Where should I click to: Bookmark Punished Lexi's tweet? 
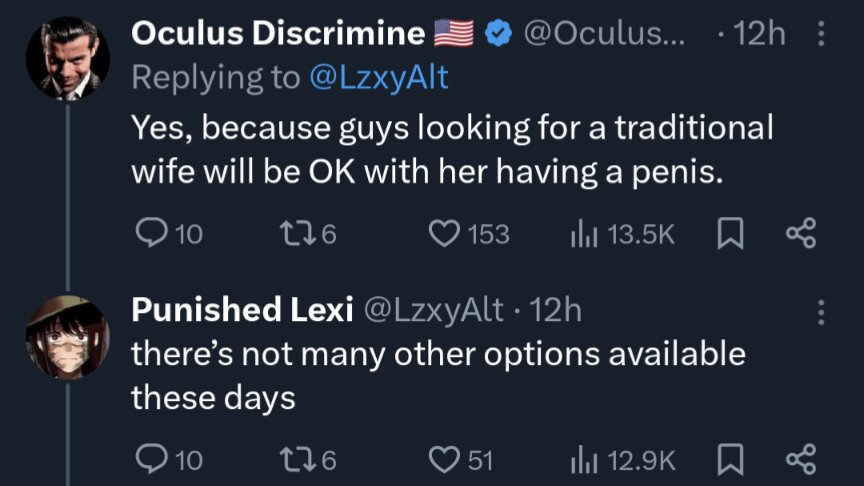730,460
